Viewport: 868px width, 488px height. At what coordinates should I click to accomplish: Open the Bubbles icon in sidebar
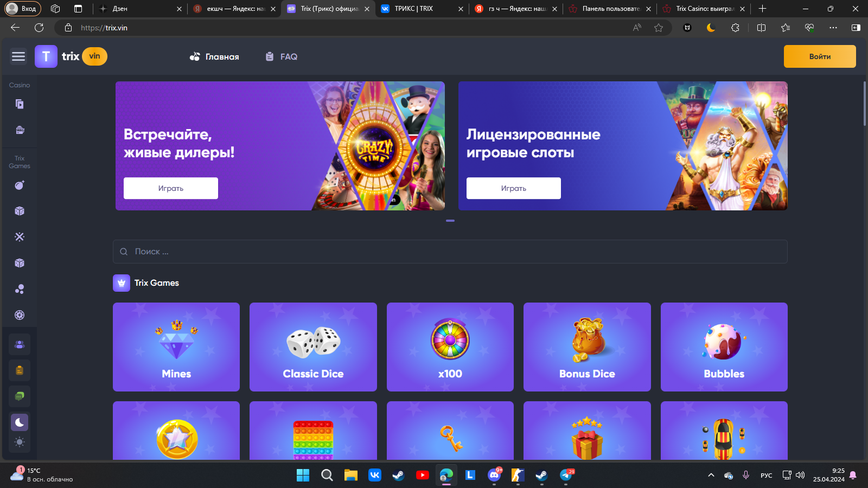[x=20, y=289]
